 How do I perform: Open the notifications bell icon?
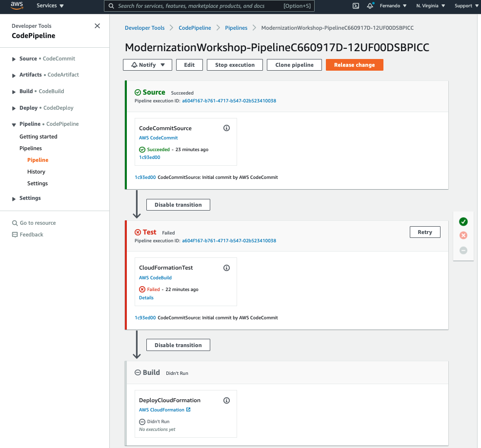click(x=370, y=5)
